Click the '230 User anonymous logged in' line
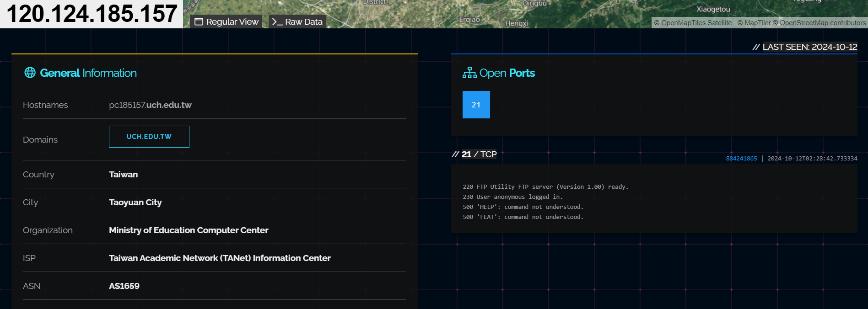The height and width of the screenshot is (309, 868). click(x=512, y=197)
